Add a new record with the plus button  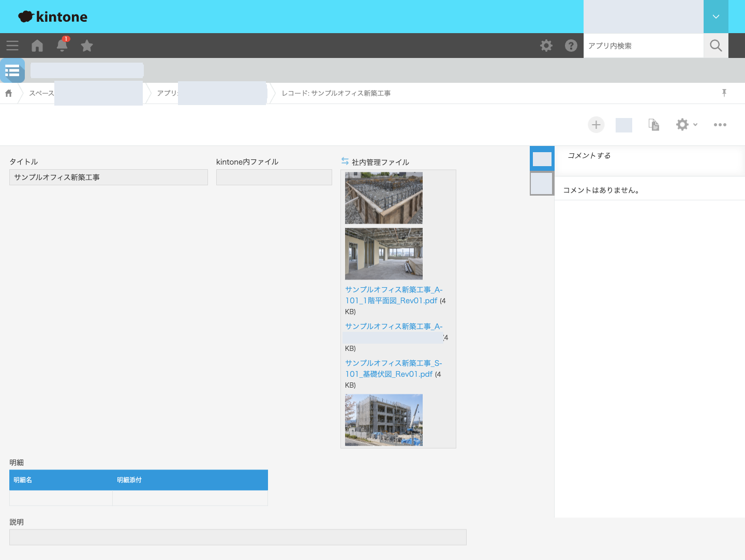pyautogui.click(x=596, y=125)
